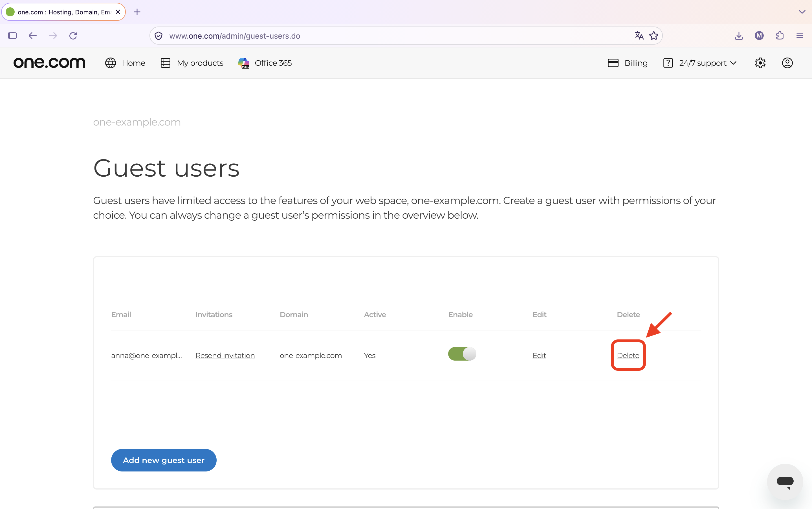
Task: Open the chat support bubble
Action: [x=785, y=482]
